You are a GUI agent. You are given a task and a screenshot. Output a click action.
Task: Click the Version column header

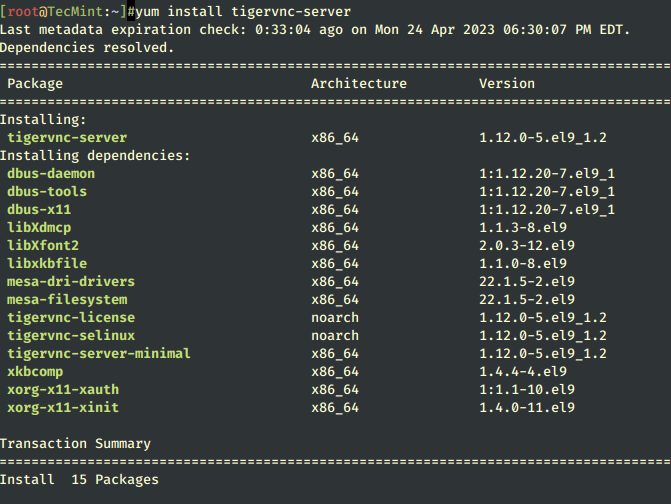[x=507, y=84]
